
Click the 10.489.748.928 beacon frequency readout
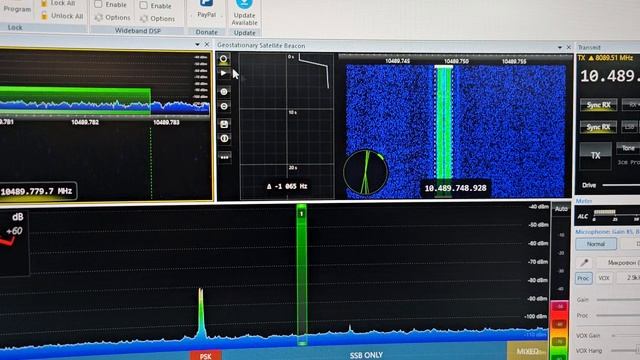456,188
